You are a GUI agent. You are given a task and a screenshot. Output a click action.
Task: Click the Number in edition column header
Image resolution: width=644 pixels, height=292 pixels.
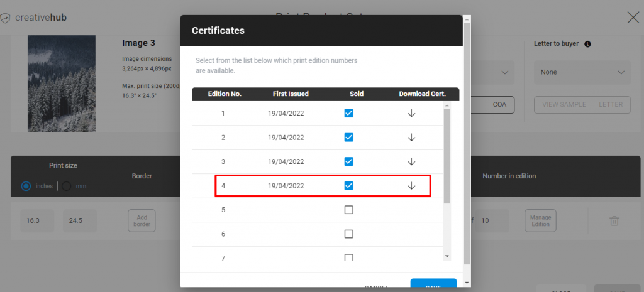point(509,176)
